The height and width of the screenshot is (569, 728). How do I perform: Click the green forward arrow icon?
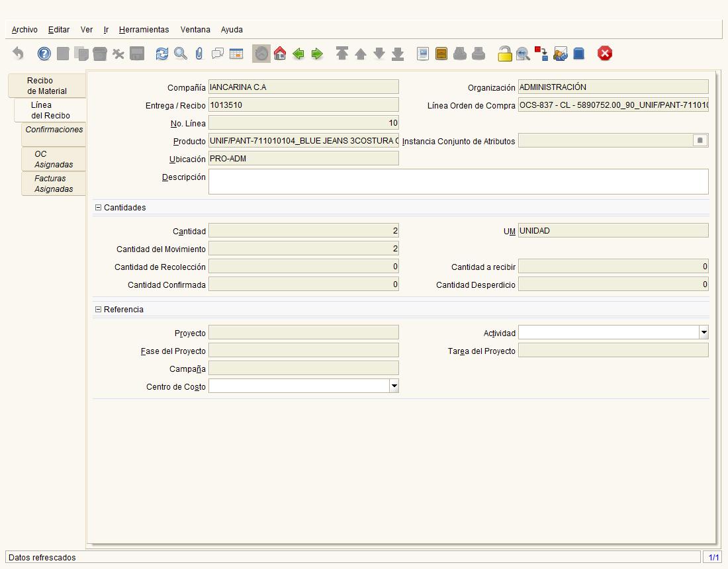[317, 54]
